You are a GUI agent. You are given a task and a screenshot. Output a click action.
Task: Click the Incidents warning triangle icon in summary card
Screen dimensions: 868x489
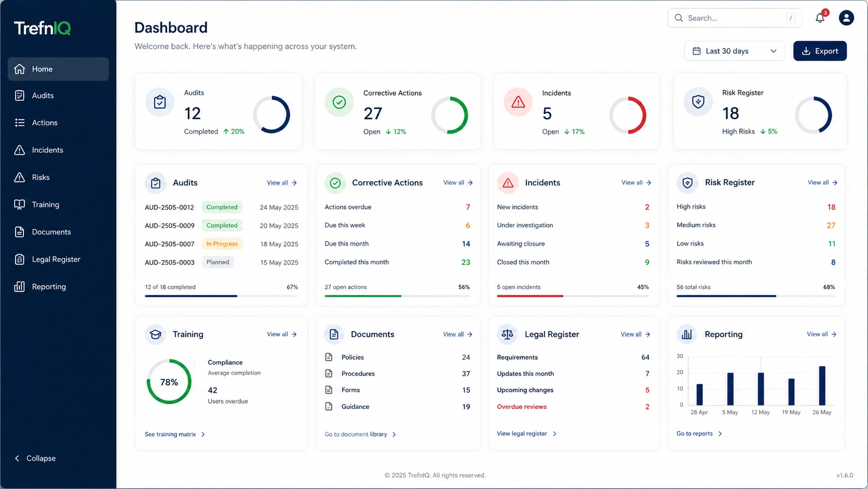pos(518,102)
